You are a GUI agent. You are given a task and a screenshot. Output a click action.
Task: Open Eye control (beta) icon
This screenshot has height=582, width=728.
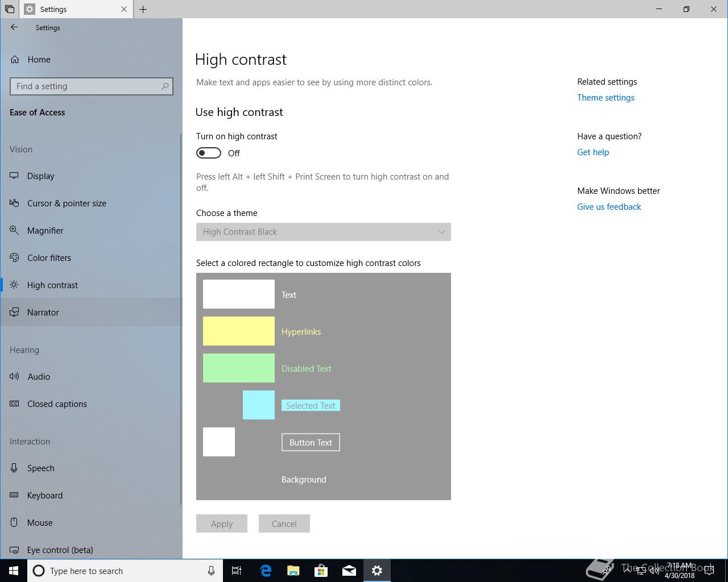(x=14, y=550)
